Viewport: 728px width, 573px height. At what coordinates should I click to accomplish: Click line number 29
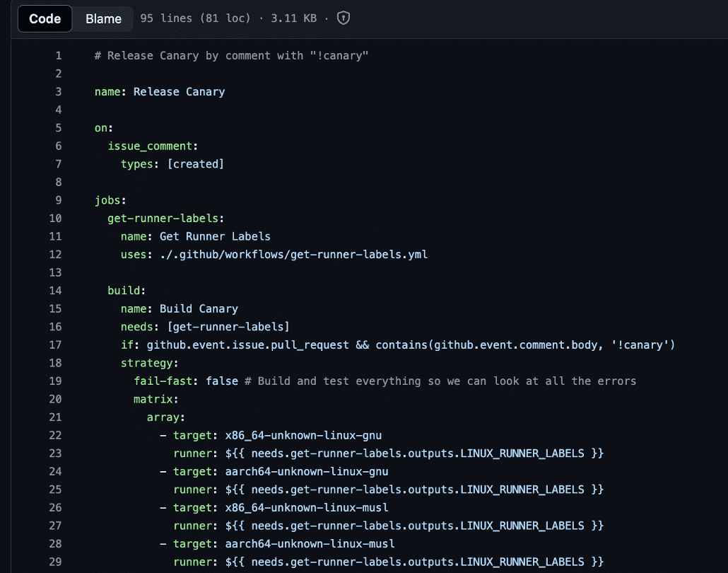point(56,562)
